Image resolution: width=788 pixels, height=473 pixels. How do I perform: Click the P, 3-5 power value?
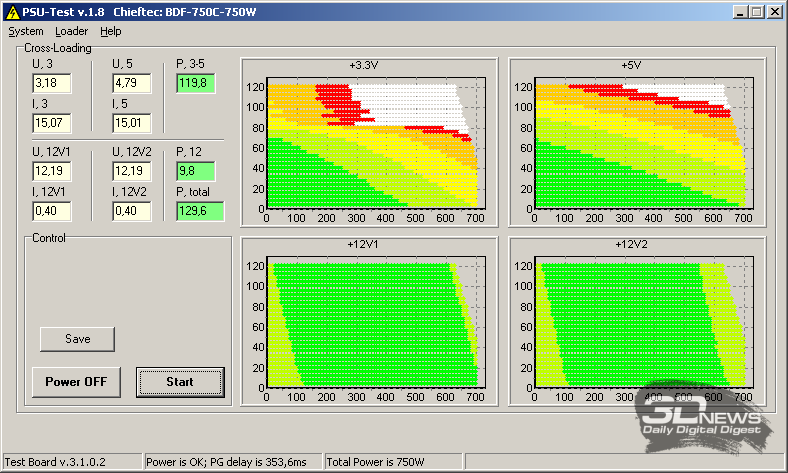click(x=195, y=83)
